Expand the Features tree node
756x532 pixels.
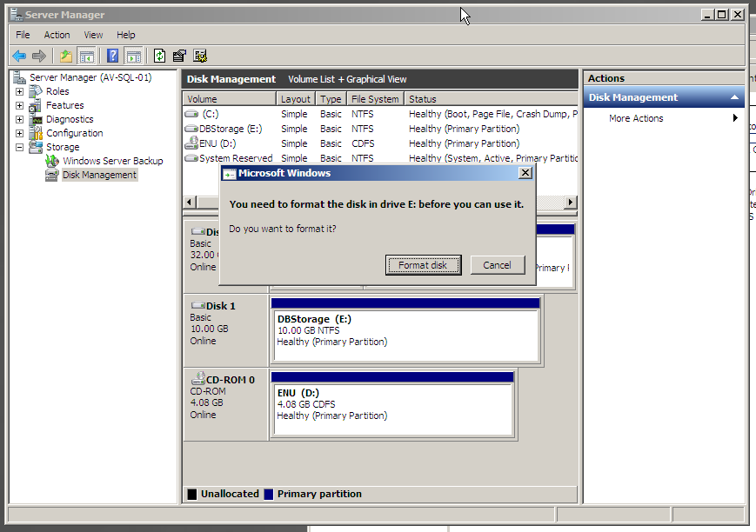point(19,105)
